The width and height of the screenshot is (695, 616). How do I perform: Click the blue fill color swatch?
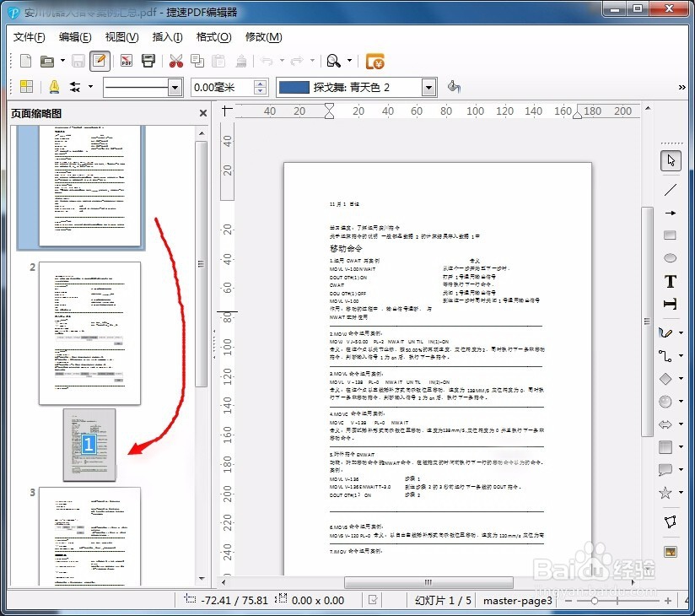click(x=294, y=88)
